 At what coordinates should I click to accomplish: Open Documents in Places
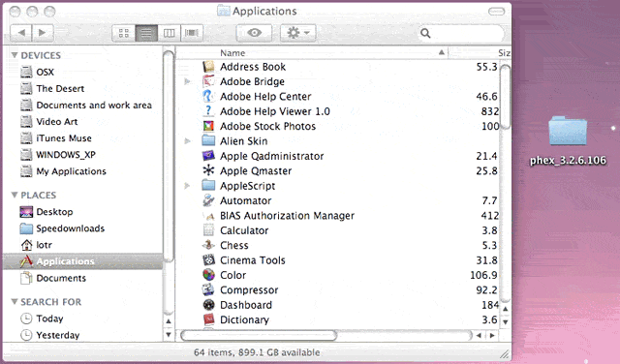click(x=53, y=278)
